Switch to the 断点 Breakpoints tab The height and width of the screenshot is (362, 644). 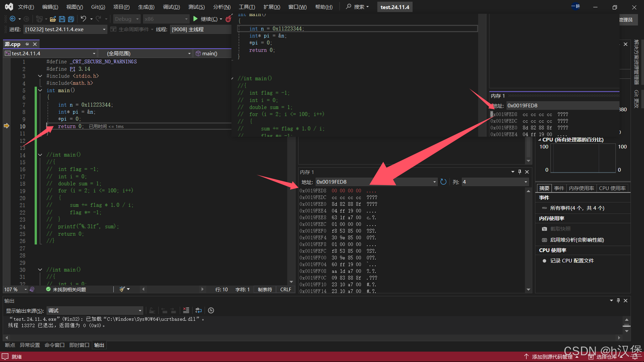(x=10, y=345)
